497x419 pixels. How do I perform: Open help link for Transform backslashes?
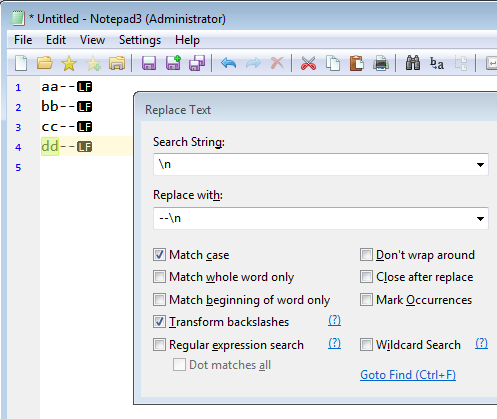(334, 321)
